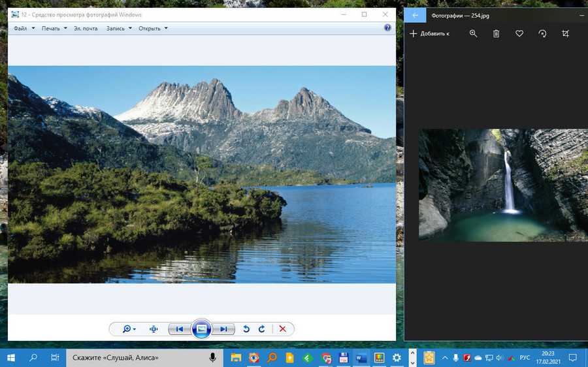Go to the previous photo in viewer
The width and height of the screenshot is (588, 367).
179,329
